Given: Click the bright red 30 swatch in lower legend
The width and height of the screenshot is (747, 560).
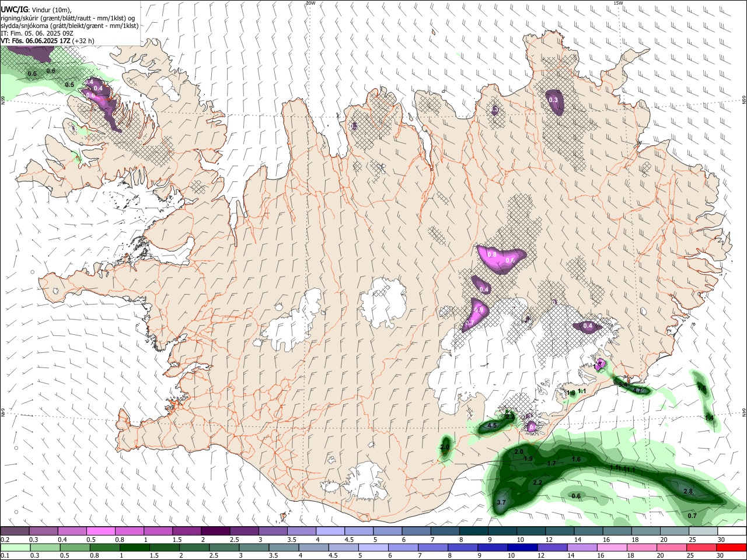Looking at the screenshot, I should [732, 548].
